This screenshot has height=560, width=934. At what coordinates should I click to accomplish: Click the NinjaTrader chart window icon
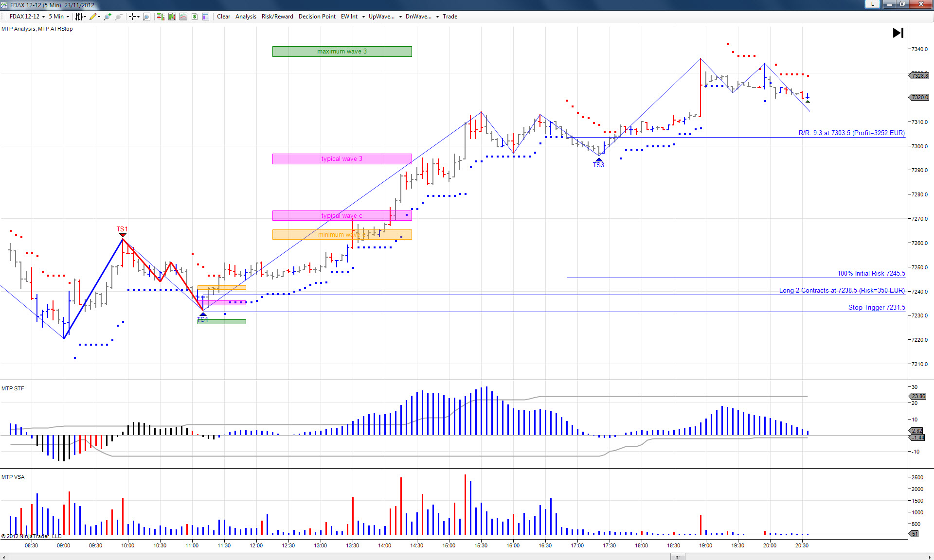coord(4,5)
